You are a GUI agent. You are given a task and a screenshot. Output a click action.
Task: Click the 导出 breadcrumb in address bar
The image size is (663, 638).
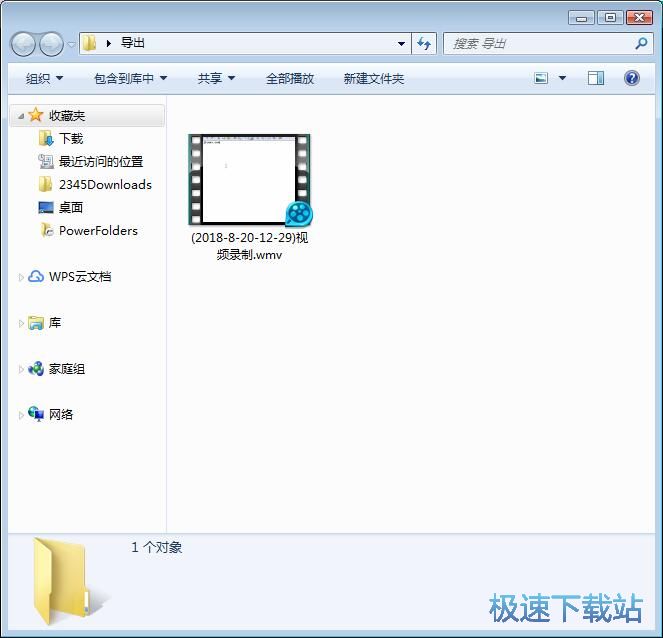[x=133, y=43]
